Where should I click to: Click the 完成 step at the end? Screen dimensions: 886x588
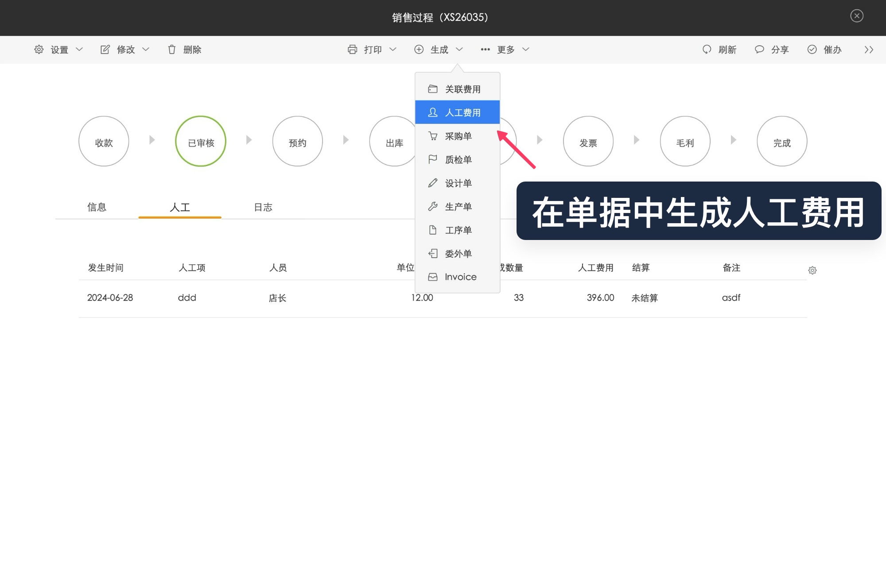(782, 141)
